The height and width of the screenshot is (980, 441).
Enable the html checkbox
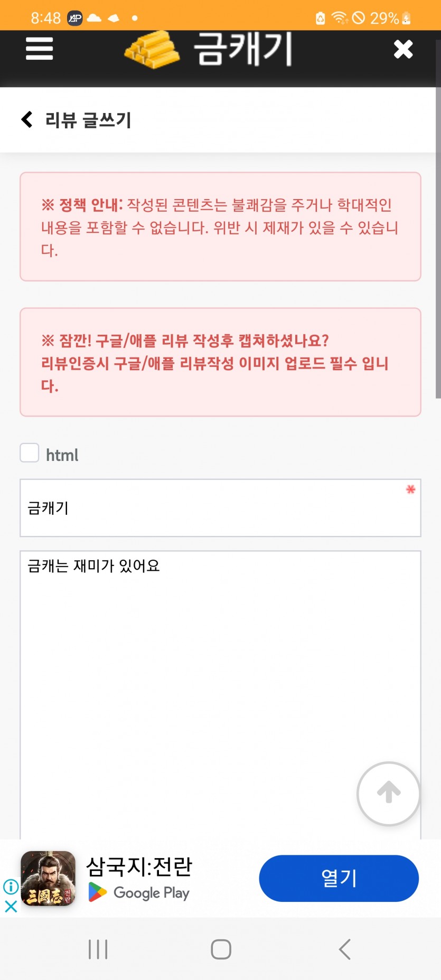[x=30, y=453]
